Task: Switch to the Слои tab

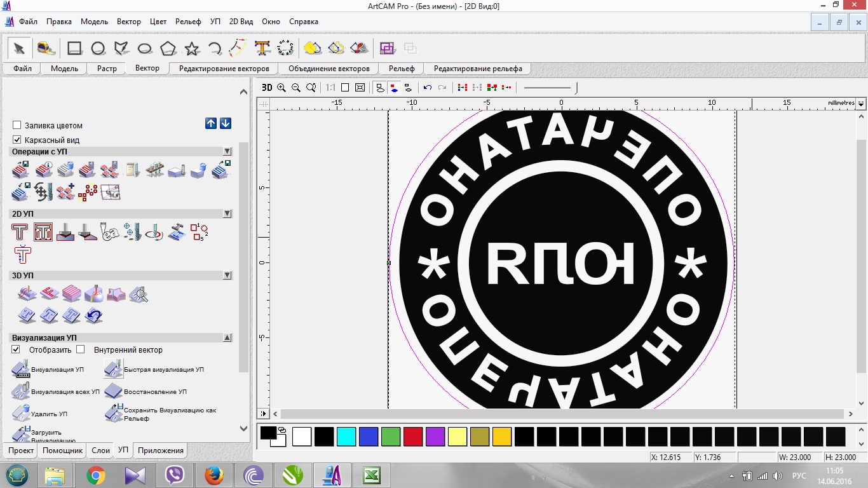Action: tap(101, 451)
